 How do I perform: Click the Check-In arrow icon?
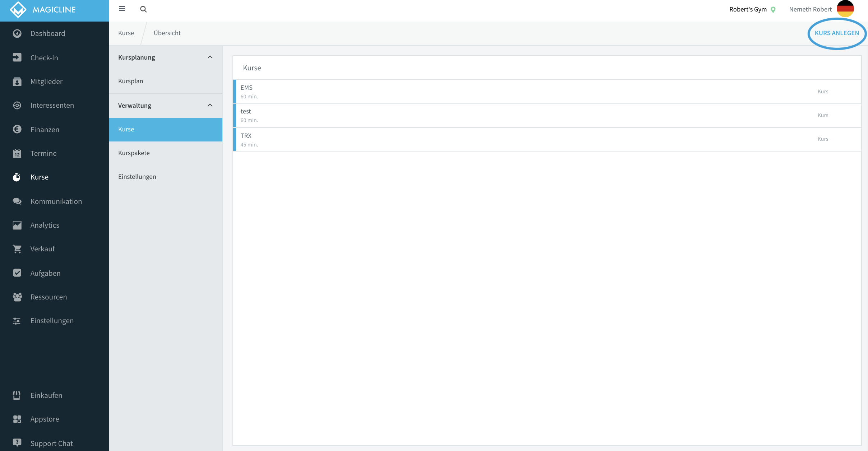[17, 57]
